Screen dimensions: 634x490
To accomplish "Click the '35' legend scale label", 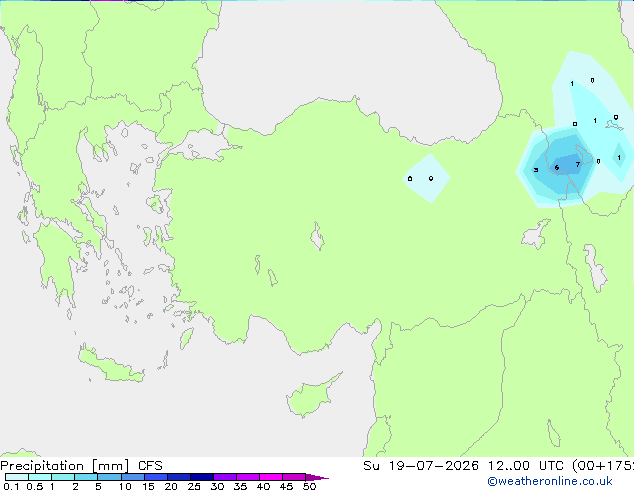I will pos(240,486).
